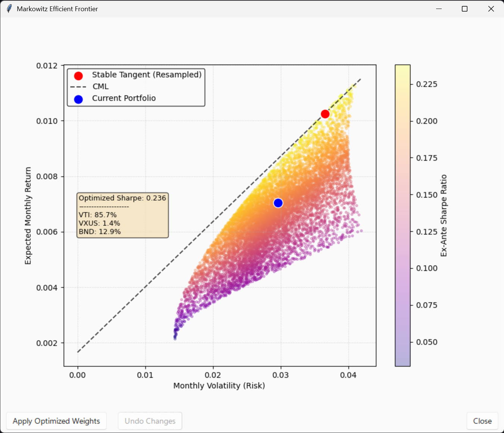This screenshot has height=433, width=504.
Task: Click the dashed CML legend line sample
Action: coord(78,87)
